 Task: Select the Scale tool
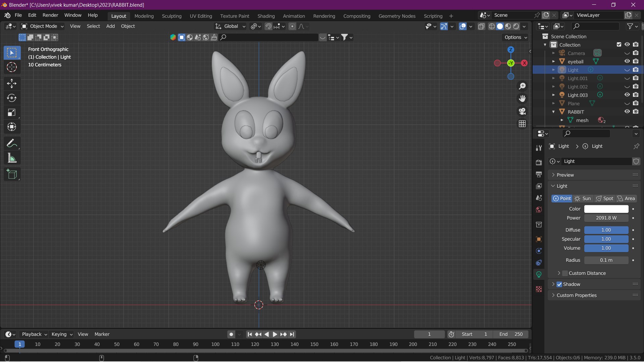(12, 112)
